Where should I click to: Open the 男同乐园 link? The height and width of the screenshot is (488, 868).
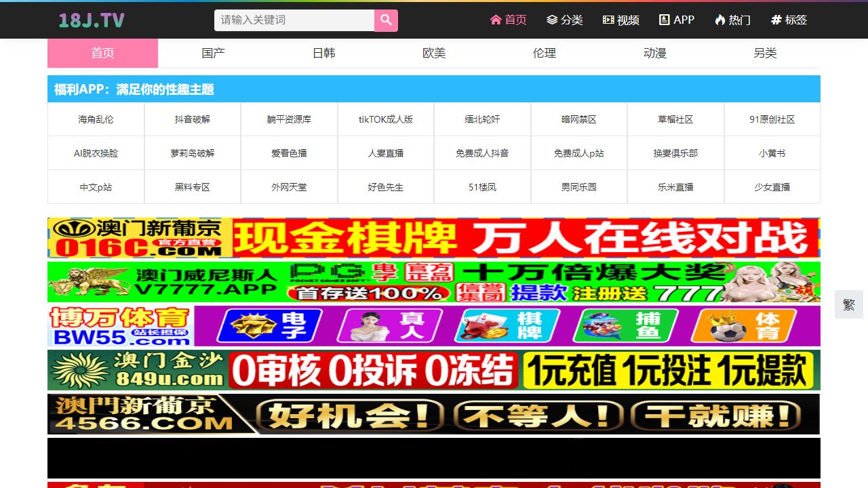[x=579, y=187]
